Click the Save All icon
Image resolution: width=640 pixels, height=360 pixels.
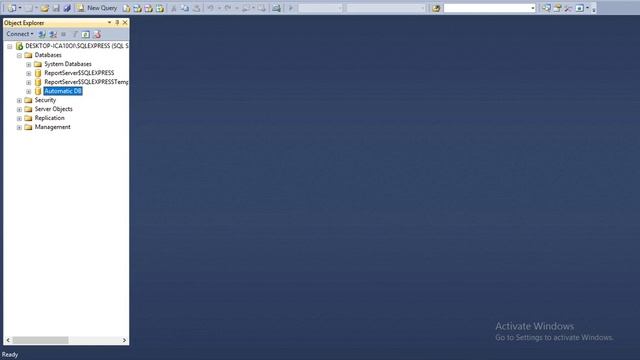(x=67, y=8)
